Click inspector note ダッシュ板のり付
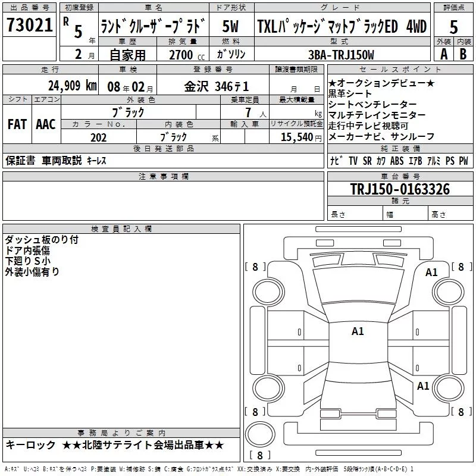 [42, 240]
